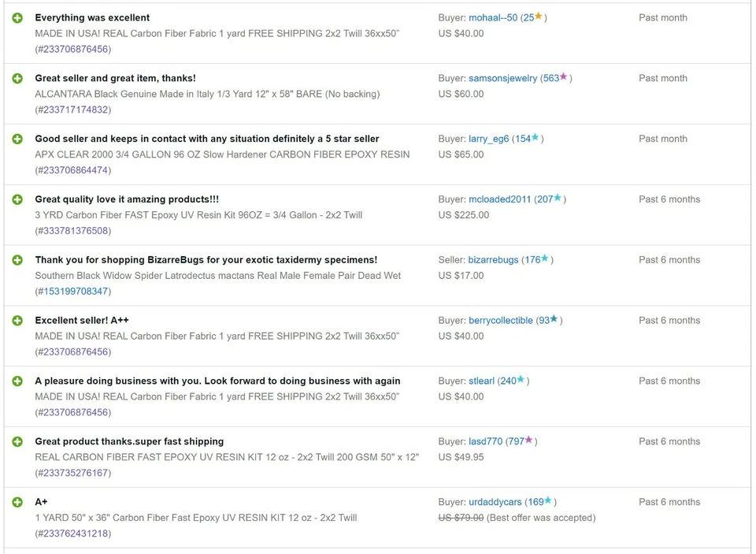The height and width of the screenshot is (554, 756).
Task: Click the teal star beside mcloaded2011
Action: coord(558,199)
